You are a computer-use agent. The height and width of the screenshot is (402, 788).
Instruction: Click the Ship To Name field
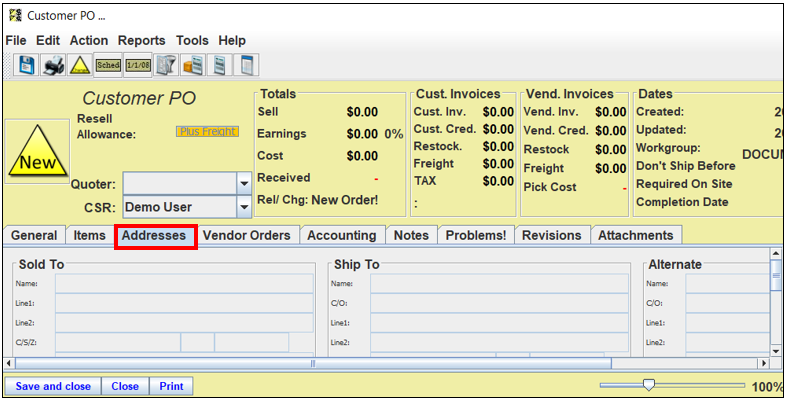(x=500, y=284)
